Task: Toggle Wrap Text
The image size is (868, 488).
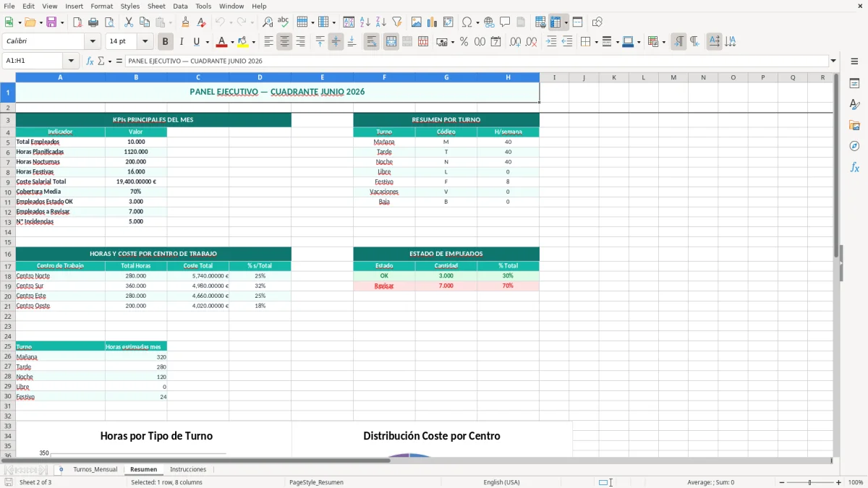Action: point(371,42)
